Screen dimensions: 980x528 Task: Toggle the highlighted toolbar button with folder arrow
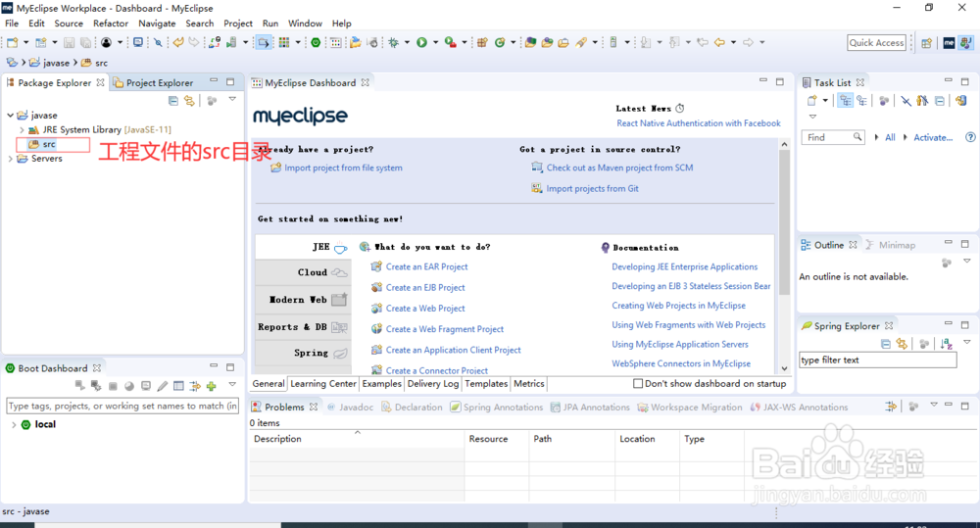point(263,42)
